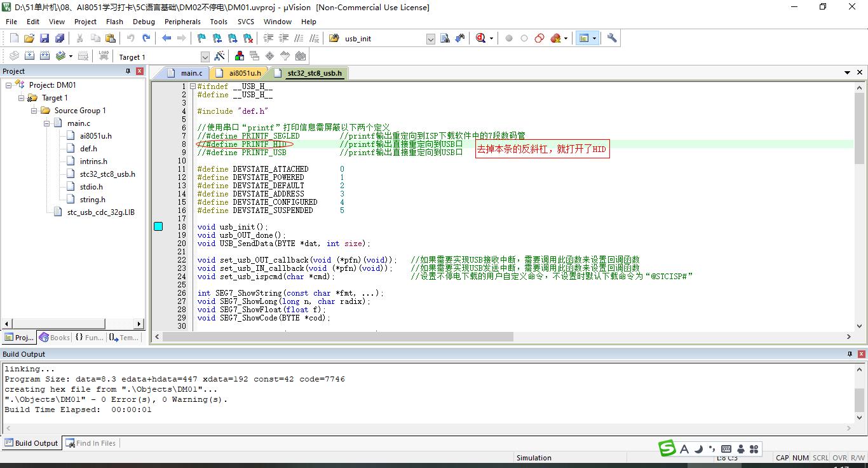Toggle pin on Project panel
Viewport: 868px width, 468px height.
pyautogui.click(x=128, y=71)
